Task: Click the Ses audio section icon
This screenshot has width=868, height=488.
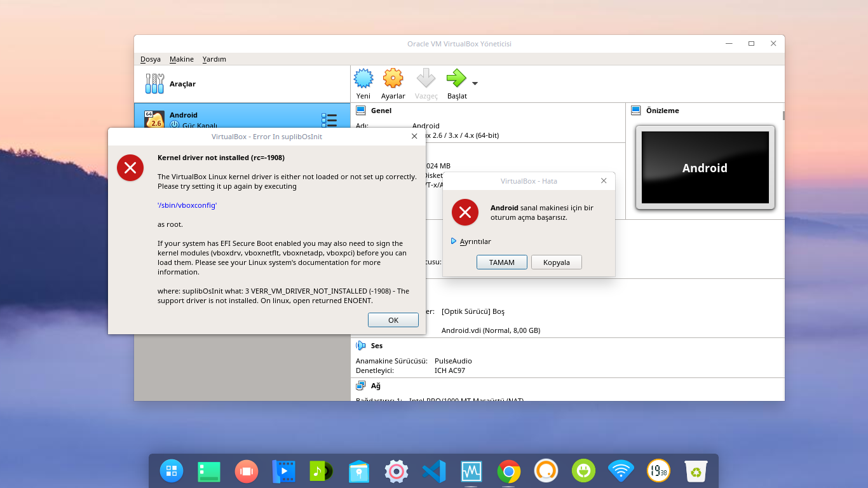Action: tap(361, 346)
